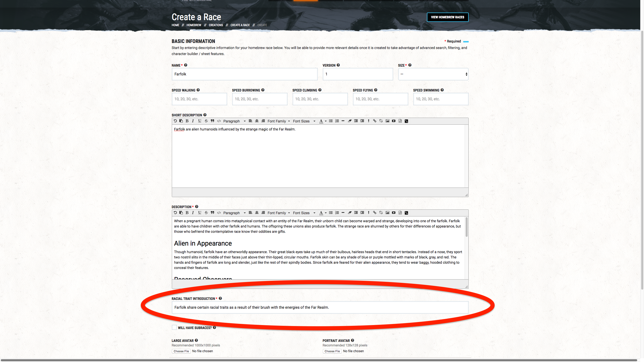Open help tooltip next to Name label
The image size is (644, 362).
click(186, 65)
